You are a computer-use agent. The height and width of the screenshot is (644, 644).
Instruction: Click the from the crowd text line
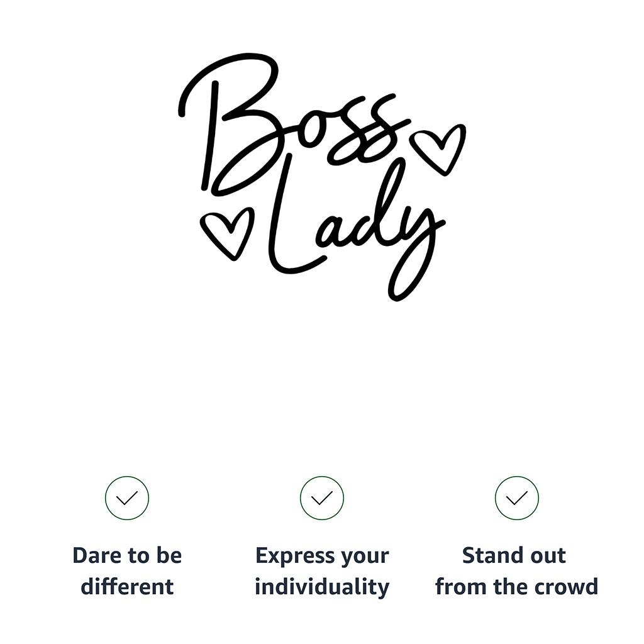516,587
